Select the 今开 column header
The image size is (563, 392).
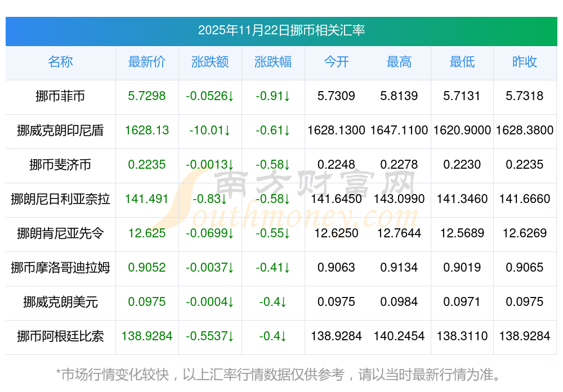point(336,62)
